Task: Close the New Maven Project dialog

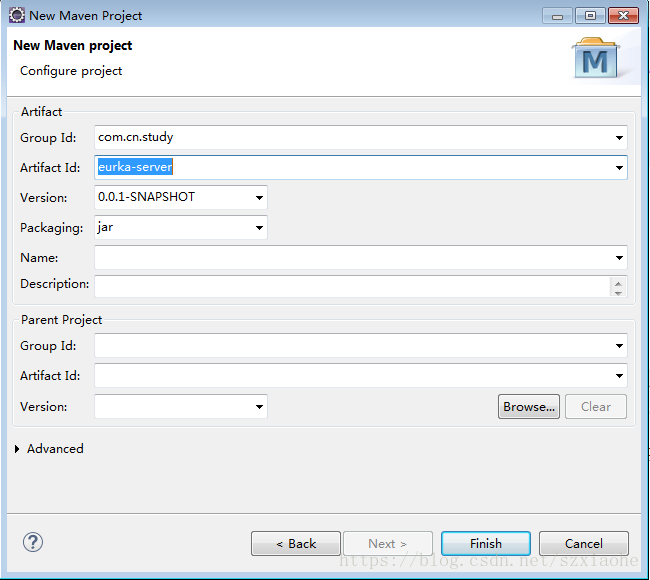Action: pyautogui.click(x=623, y=16)
